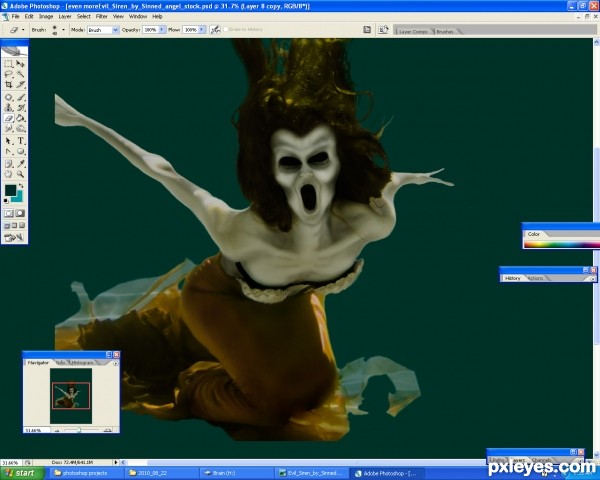Open the Image menu
Screen dimensions: 600x480
pyautogui.click(x=46, y=16)
